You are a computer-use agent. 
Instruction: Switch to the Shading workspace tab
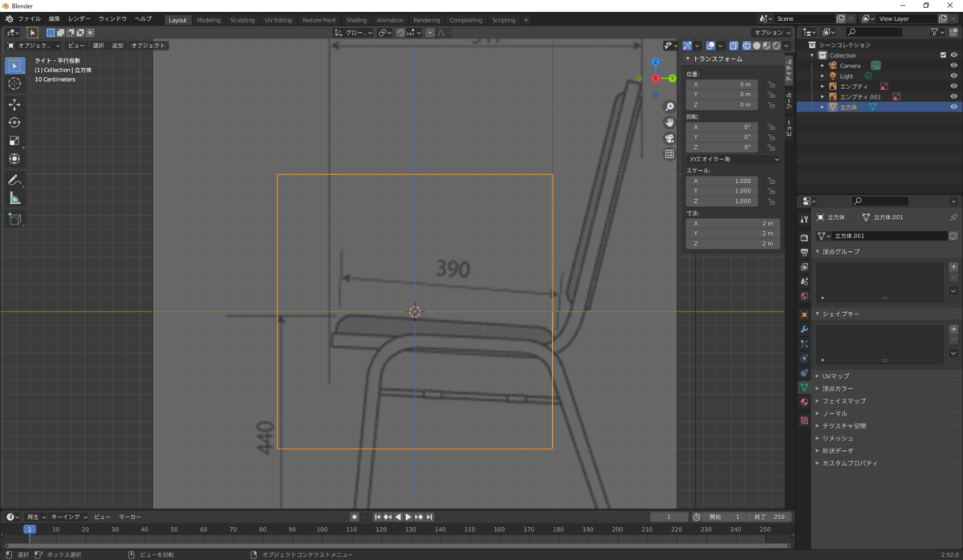[356, 20]
